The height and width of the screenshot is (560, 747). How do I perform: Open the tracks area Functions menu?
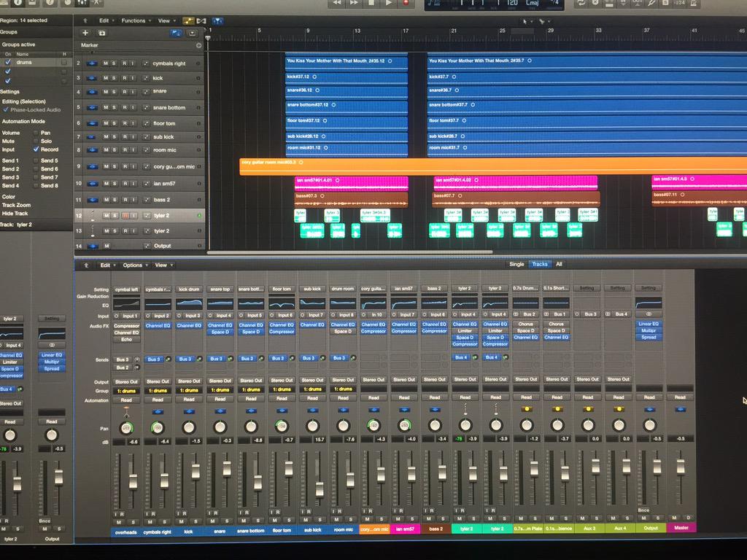pyautogui.click(x=136, y=21)
